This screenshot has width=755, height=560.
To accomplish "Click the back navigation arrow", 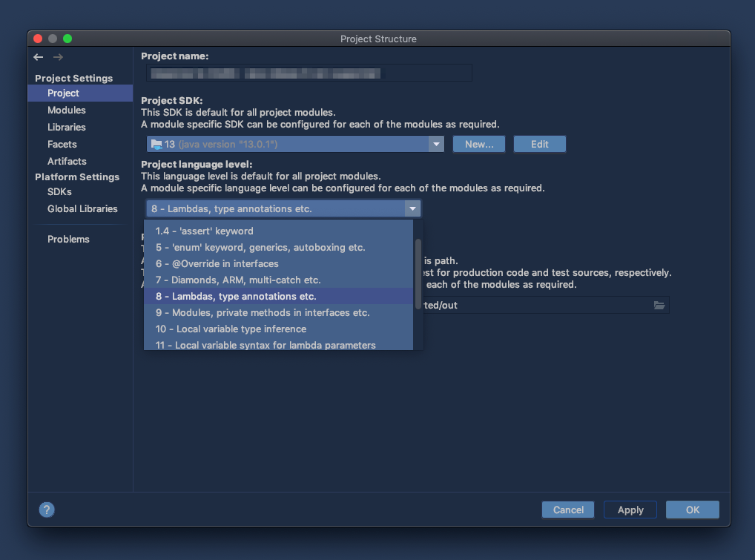I will (x=39, y=57).
